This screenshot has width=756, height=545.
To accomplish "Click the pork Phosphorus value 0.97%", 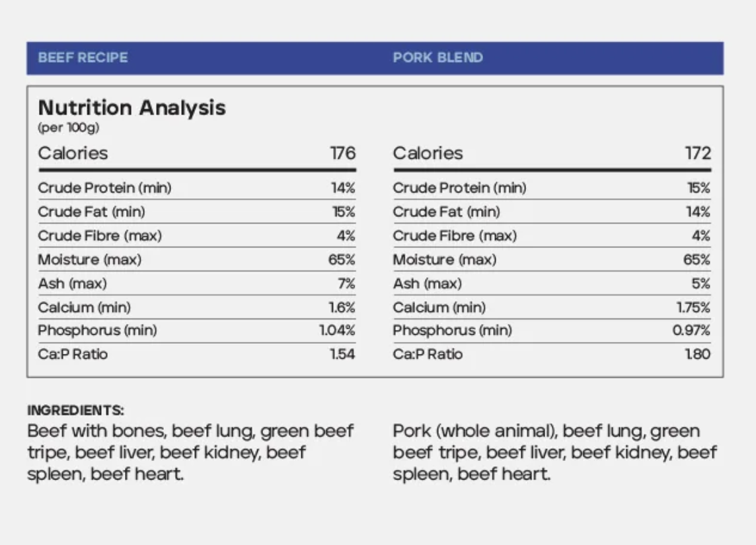I will (691, 330).
